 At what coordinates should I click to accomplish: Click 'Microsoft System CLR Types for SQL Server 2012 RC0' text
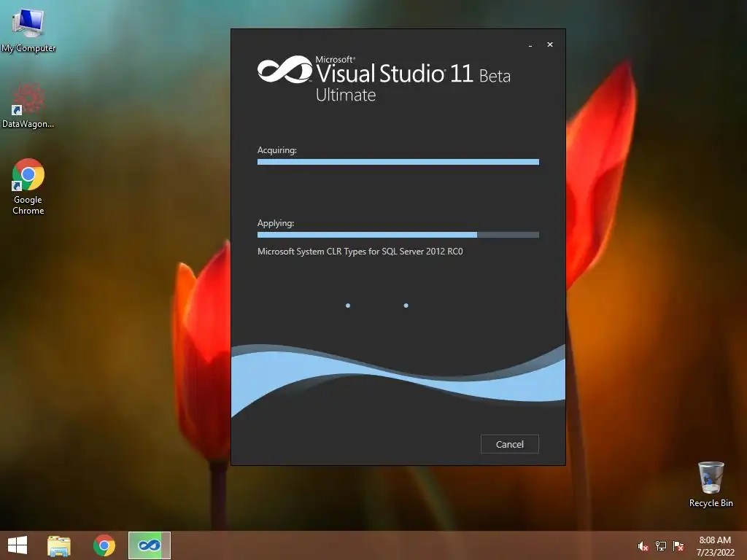tap(360, 252)
